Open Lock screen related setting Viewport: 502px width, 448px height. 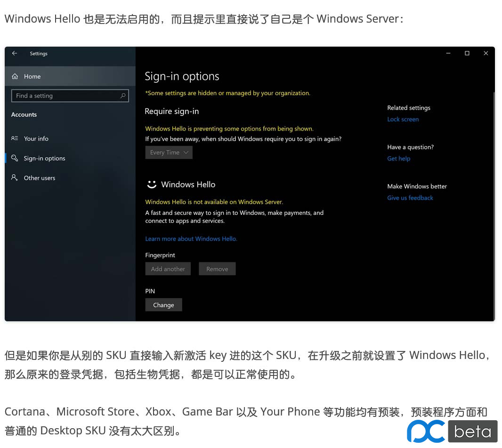tap(403, 119)
